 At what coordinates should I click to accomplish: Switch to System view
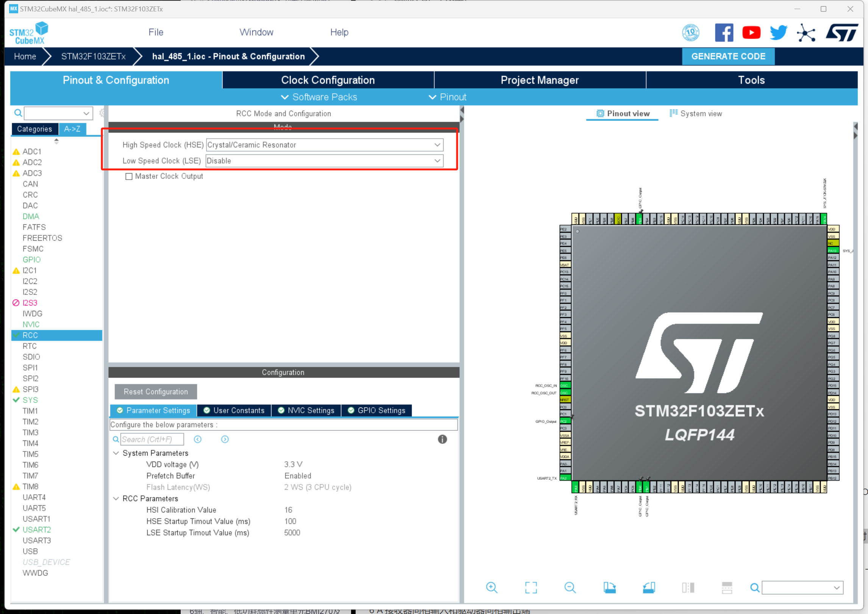pos(696,114)
